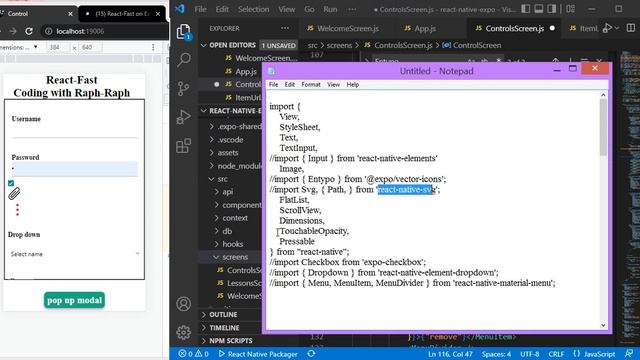Toggle panel layout icon in title bar
This screenshot has height=360, width=640.
[539, 9]
